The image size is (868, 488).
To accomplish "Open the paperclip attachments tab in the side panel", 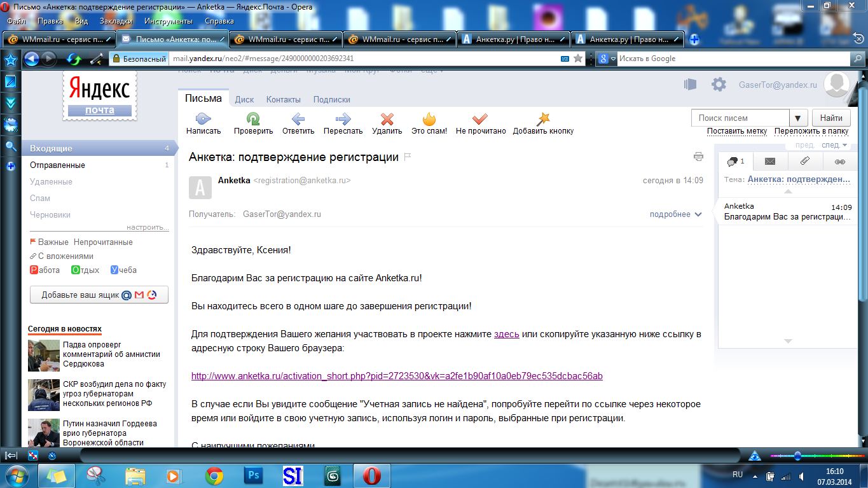I will (x=804, y=162).
